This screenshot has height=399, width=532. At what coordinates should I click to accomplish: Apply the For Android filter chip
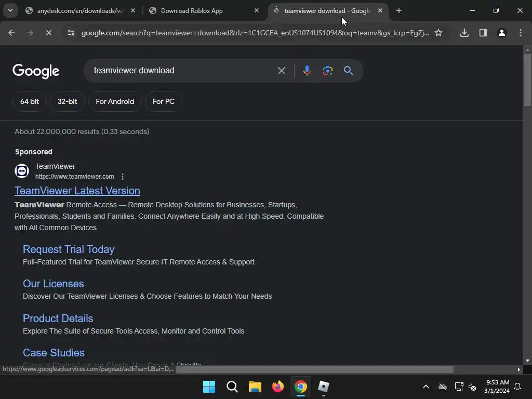tap(115, 101)
